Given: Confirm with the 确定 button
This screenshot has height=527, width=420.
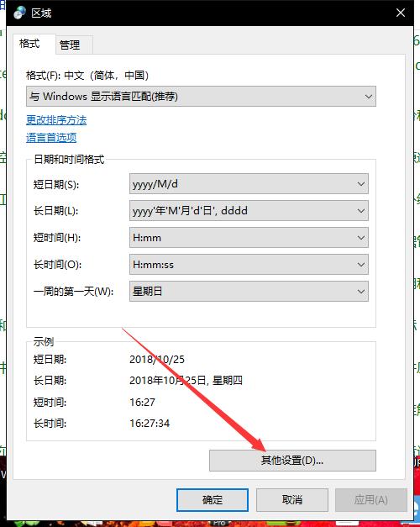Looking at the screenshot, I should 213,500.
